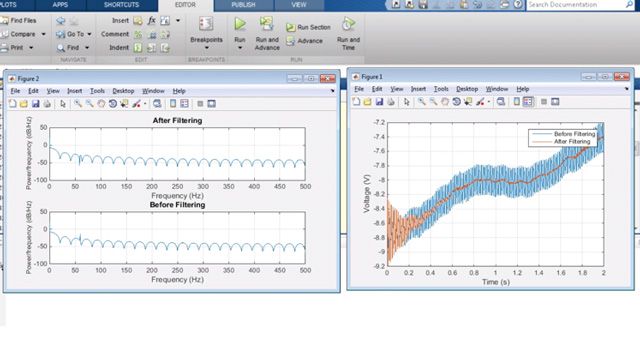Viewport: 640px width, 360px height.
Task: Toggle Edit Plot arrow in Figure 1
Action: click(407, 102)
